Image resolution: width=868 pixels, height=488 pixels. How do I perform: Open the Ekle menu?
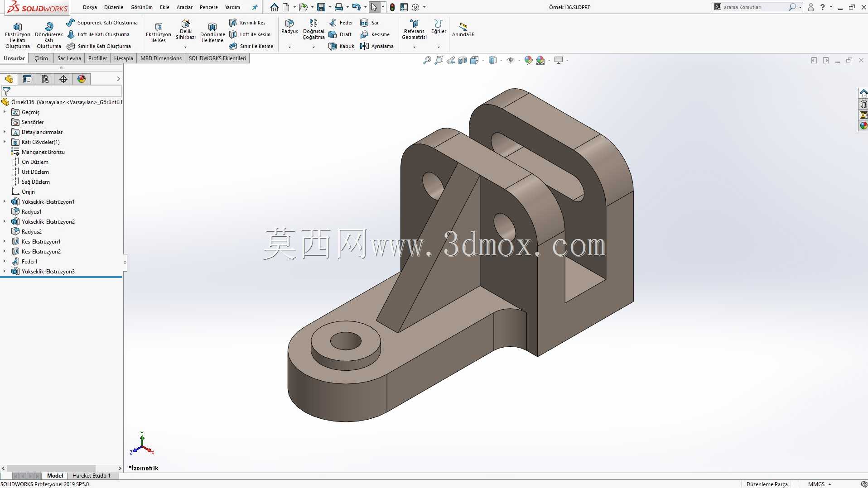[x=164, y=7]
